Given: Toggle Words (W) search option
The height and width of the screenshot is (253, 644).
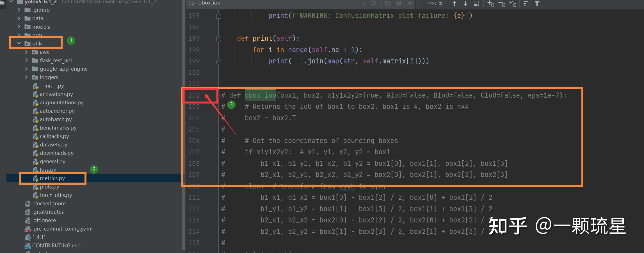Looking at the screenshot, I should coord(398,3).
